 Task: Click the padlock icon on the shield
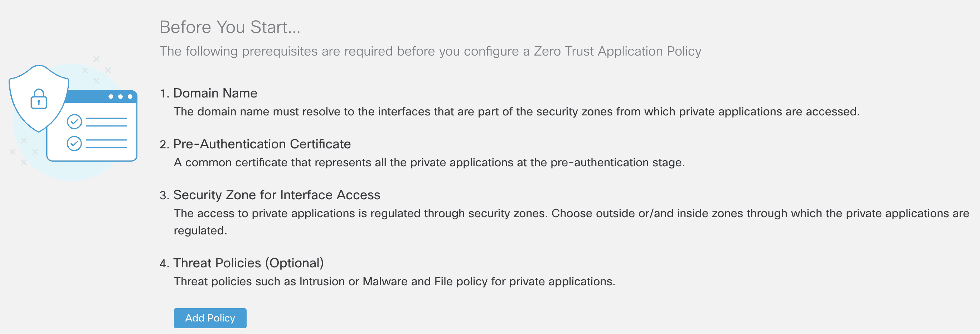click(39, 99)
